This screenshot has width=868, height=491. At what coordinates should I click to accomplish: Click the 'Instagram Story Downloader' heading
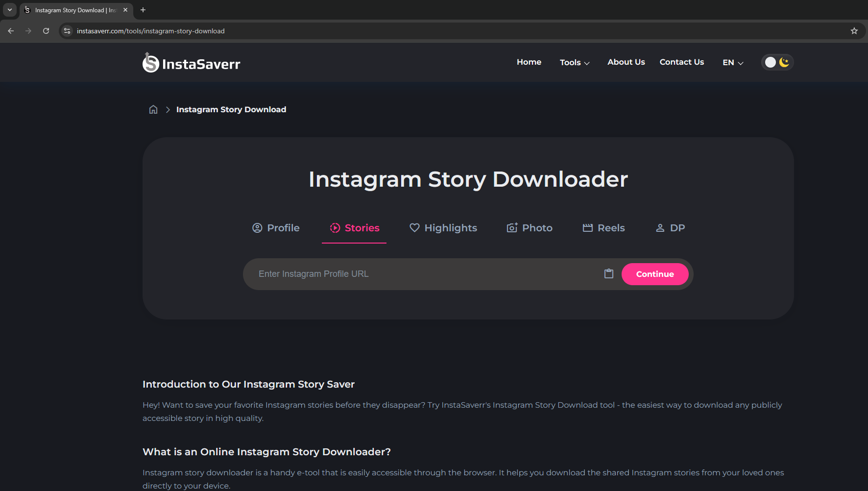[468, 179]
